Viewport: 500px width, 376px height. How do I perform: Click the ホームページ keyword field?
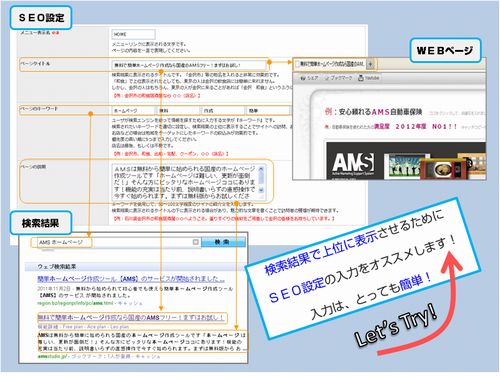133,111
